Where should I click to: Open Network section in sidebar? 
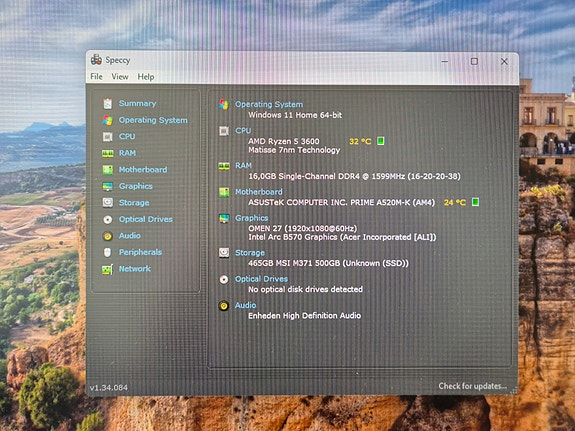click(135, 269)
